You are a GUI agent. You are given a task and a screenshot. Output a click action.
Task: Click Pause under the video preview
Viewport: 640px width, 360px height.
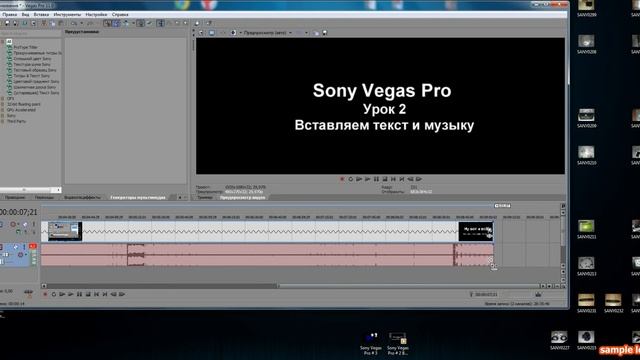[x=376, y=179]
